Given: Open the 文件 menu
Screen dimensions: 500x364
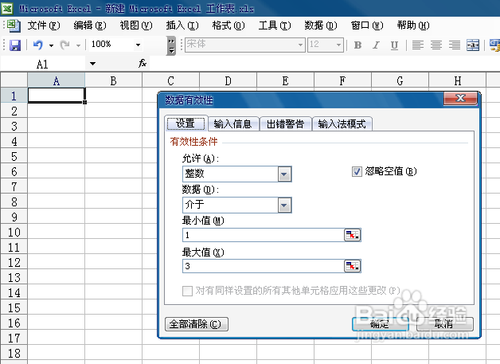Looking at the screenshot, I should click(x=43, y=25).
